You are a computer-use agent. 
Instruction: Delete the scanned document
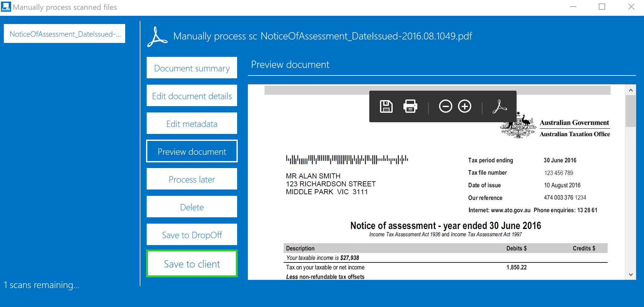click(x=192, y=207)
